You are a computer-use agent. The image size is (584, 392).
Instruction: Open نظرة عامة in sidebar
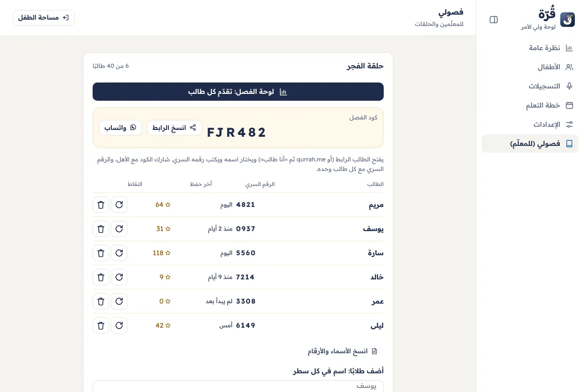[530, 48]
